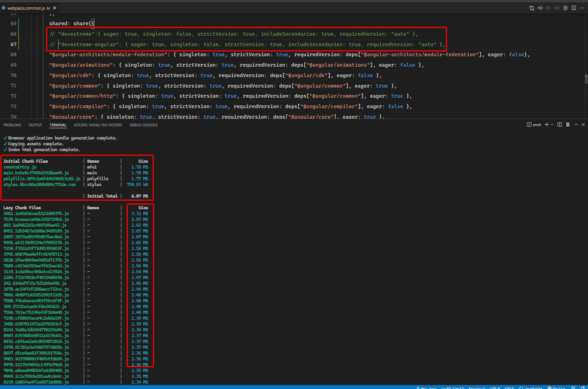Open editor More Actions ellipsis icon
This screenshot has width=588, height=389.
[582, 8]
